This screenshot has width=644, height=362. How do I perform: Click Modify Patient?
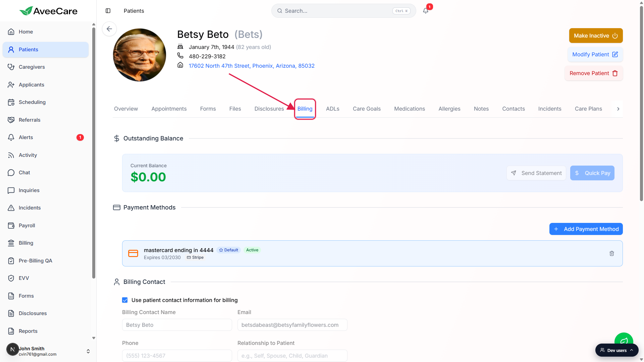595,54
